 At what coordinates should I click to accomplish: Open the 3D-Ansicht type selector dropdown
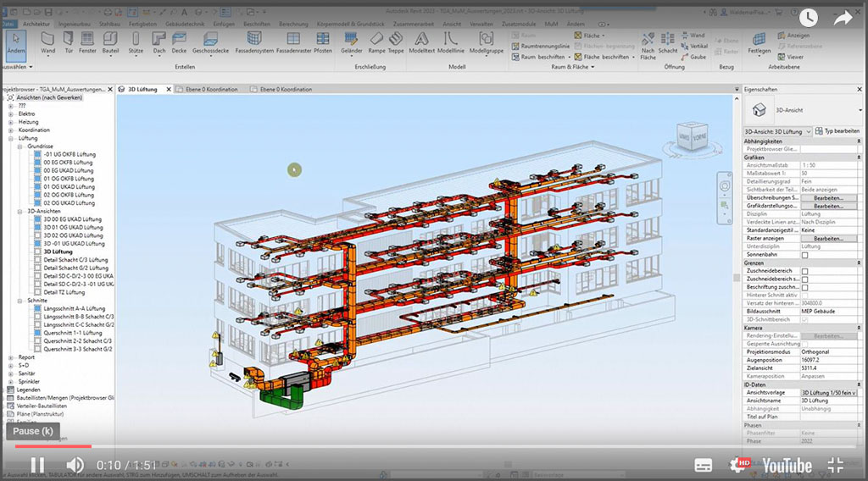point(808,131)
